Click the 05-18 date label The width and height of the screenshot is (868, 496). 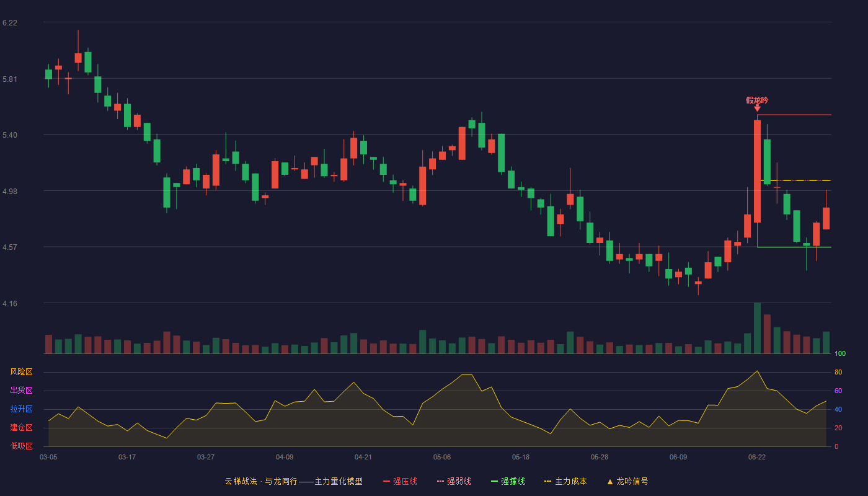[x=521, y=457]
